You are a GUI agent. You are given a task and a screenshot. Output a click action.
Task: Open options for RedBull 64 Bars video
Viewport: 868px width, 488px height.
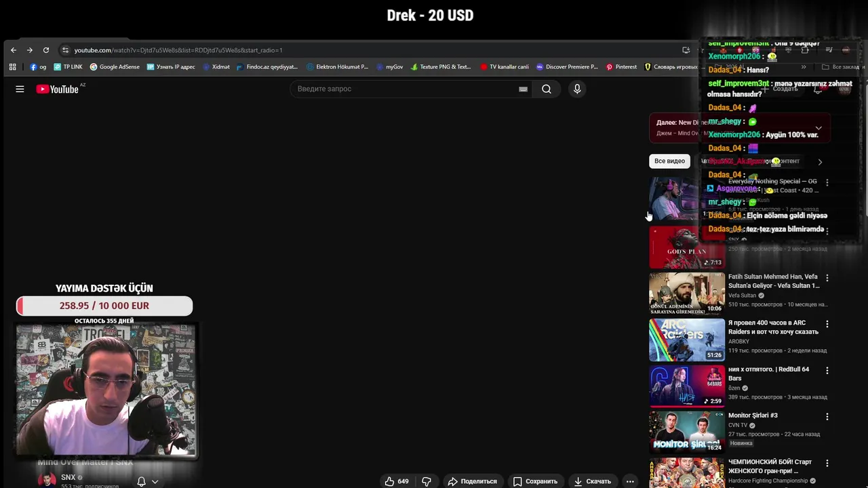[x=827, y=371]
